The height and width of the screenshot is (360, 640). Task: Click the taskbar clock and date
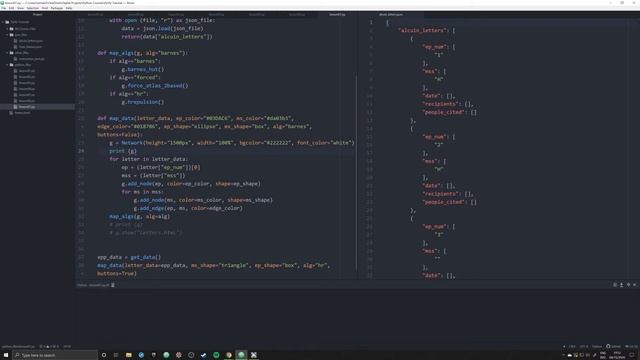click(x=617, y=355)
